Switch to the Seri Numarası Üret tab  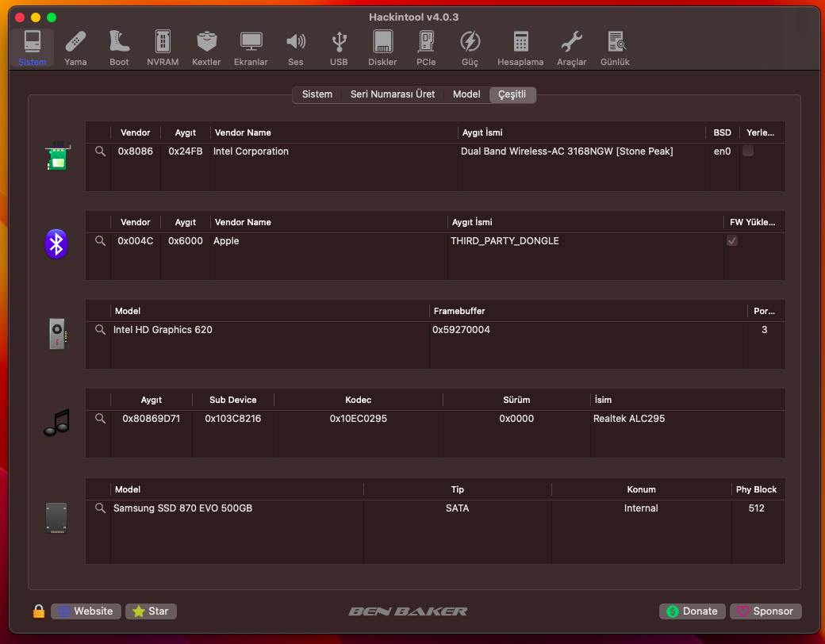click(393, 94)
